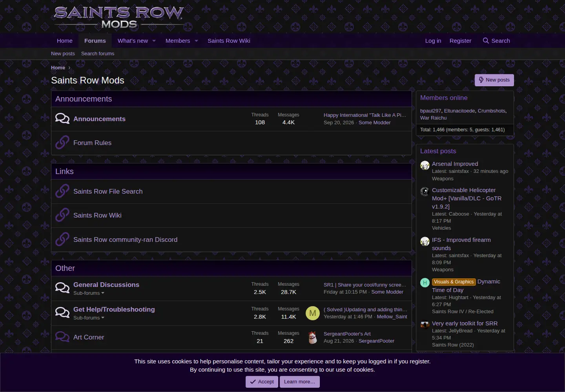Screen dimensions: 565x392
Task: Click the Art Corner speech-bubble icon
Action: click(62, 337)
